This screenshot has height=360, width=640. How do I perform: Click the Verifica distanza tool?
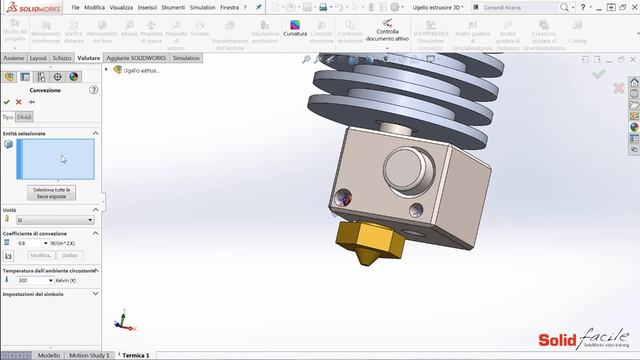point(73,32)
